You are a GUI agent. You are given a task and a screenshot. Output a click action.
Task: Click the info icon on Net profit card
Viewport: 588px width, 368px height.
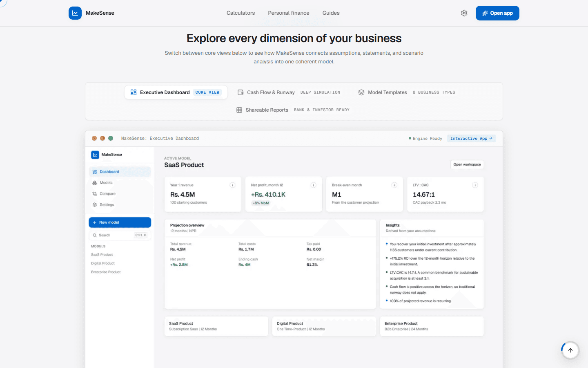coord(314,185)
